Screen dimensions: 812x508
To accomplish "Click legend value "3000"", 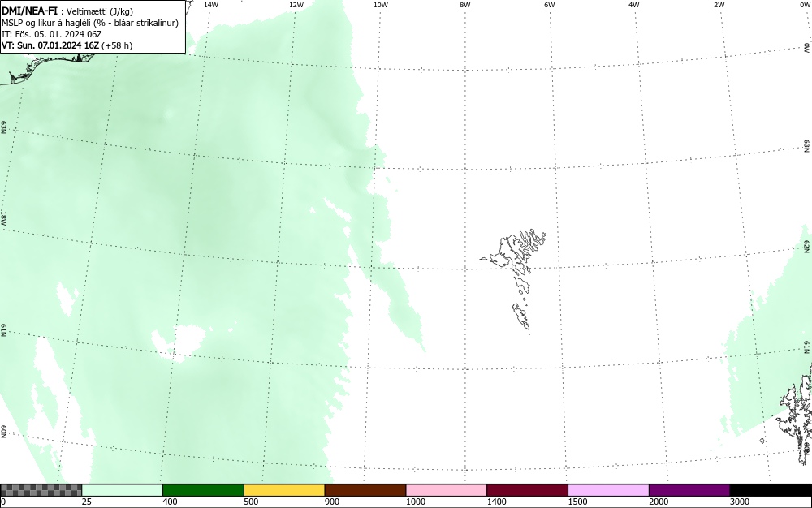I will pyautogui.click(x=740, y=502).
